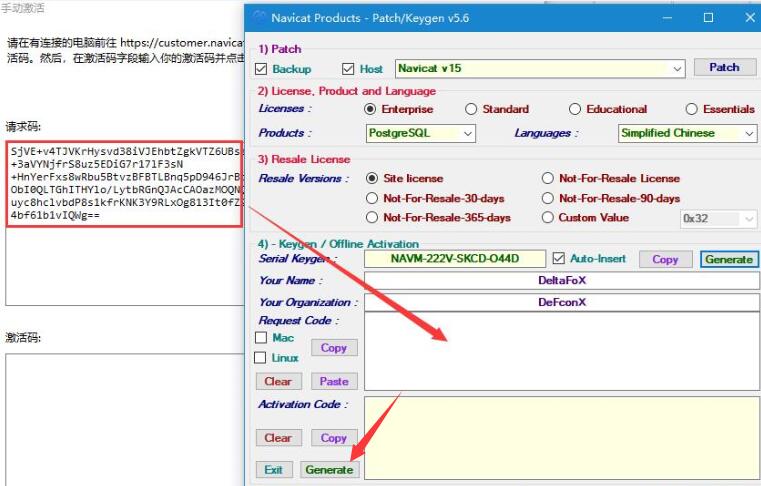Copy the serial key with the Copy button

[665, 259]
